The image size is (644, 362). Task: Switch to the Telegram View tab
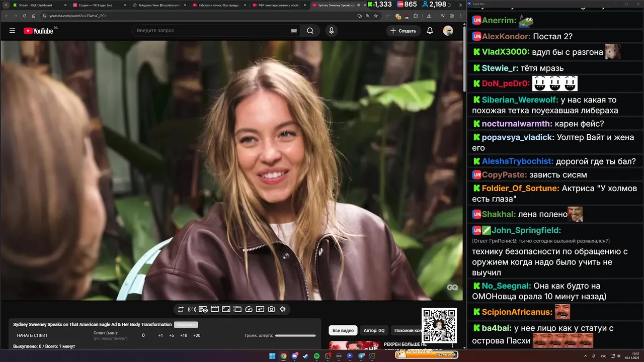pyautogui.click(x=159, y=5)
